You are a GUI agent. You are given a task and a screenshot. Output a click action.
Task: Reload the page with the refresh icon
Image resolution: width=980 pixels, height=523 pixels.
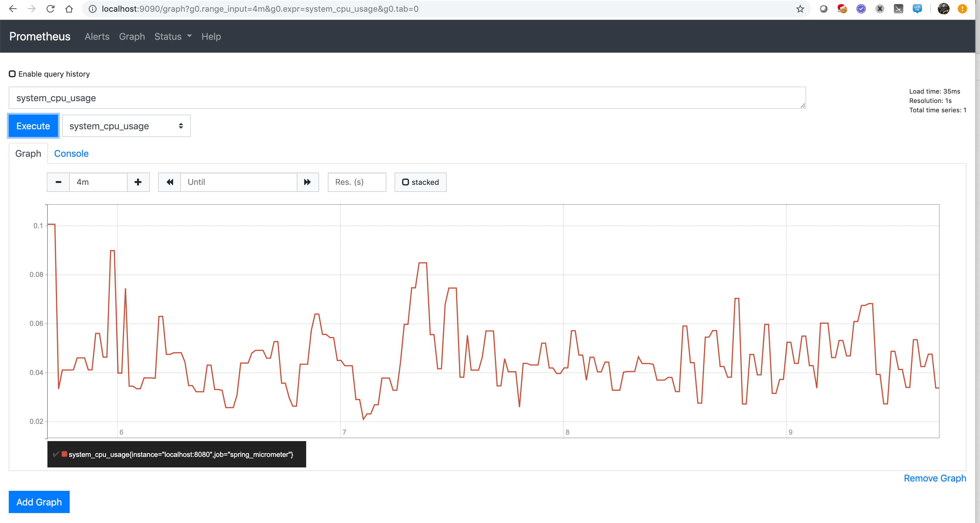coord(51,9)
